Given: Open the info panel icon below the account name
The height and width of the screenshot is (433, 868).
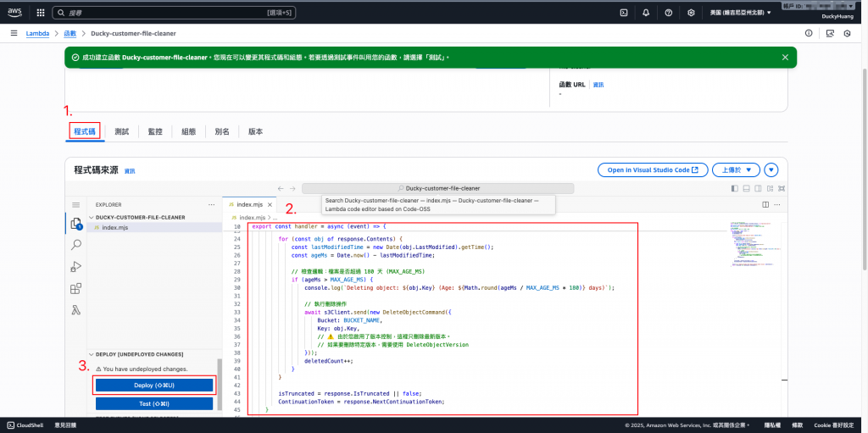Looking at the screenshot, I should tap(809, 33).
